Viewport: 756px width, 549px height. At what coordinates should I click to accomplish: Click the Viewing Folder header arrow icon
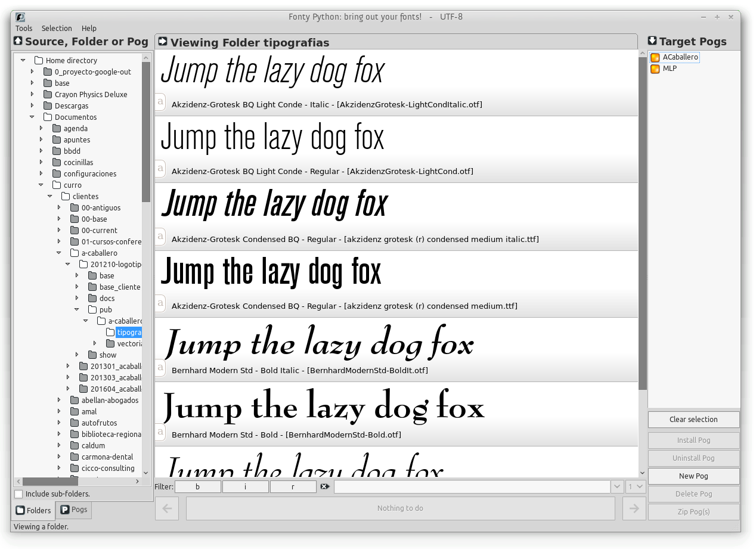[163, 42]
